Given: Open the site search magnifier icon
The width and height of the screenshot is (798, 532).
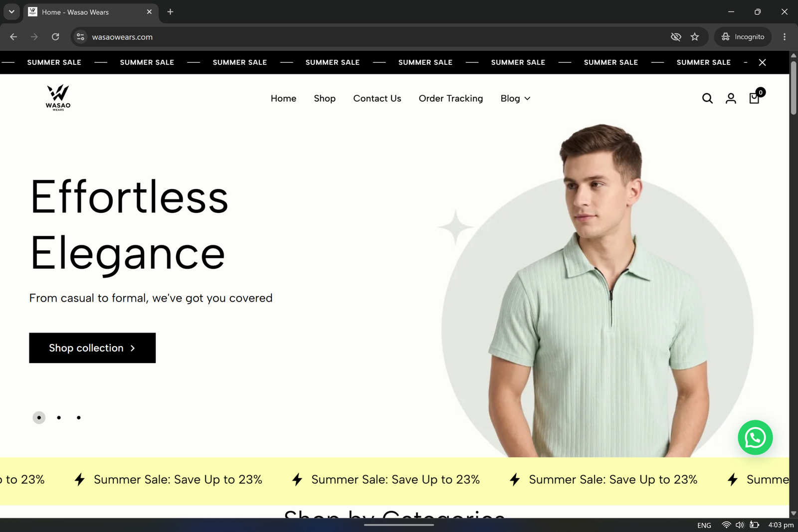Looking at the screenshot, I should pyautogui.click(x=707, y=98).
